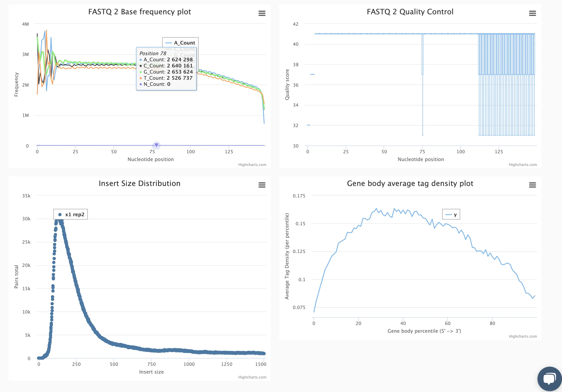This screenshot has width=562, height=392.
Task: Click the 'Insert size' axis label
Action: click(x=151, y=372)
